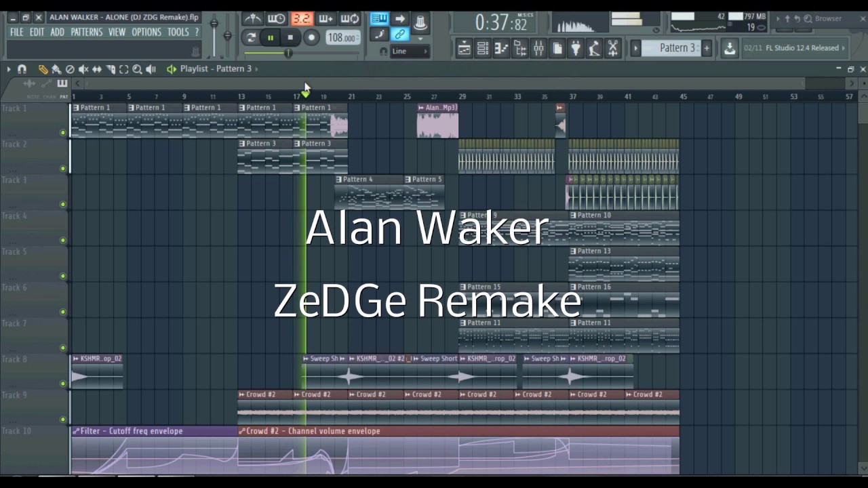The height and width of the screenshot is (488, 868).
Task: Open the playlist view icon
Action: 465,48
